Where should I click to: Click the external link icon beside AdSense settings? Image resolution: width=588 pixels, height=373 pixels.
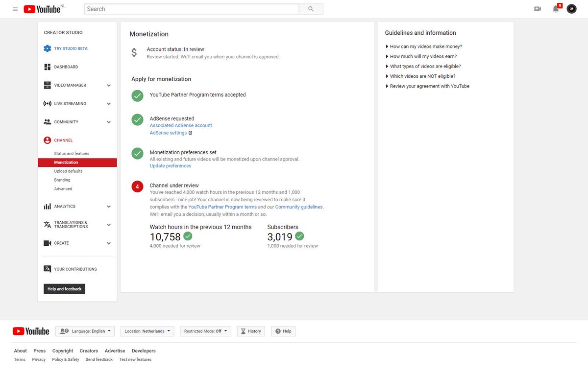(x=190, y=133)
